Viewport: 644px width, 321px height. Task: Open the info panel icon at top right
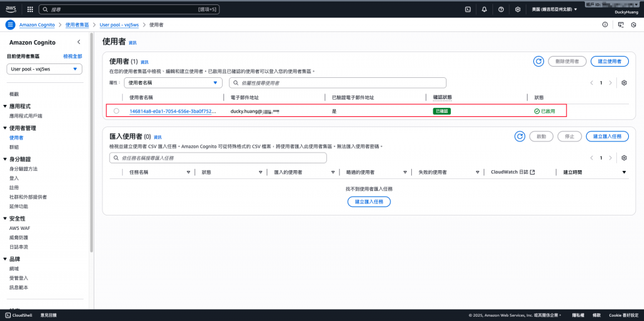[x=605, y=24]
